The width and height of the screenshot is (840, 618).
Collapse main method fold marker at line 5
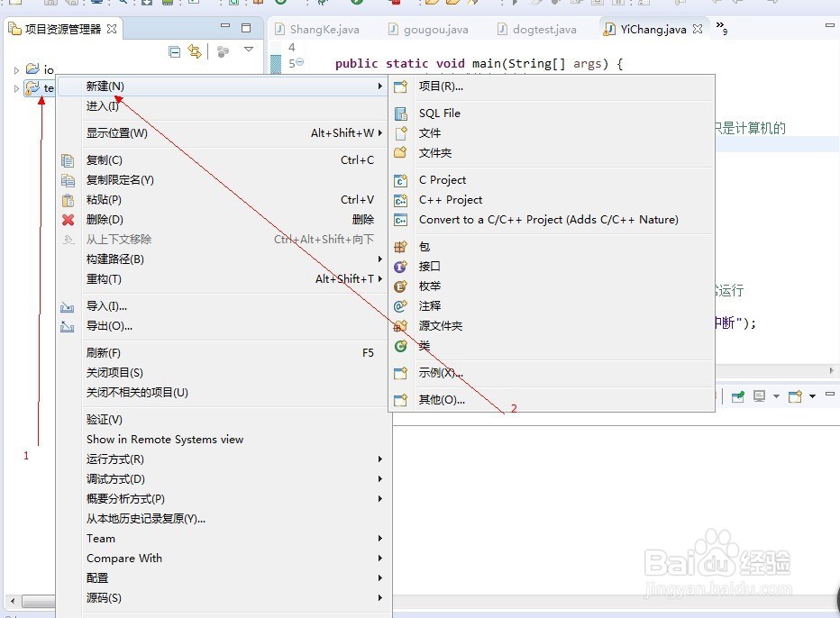tap(300, 62)
